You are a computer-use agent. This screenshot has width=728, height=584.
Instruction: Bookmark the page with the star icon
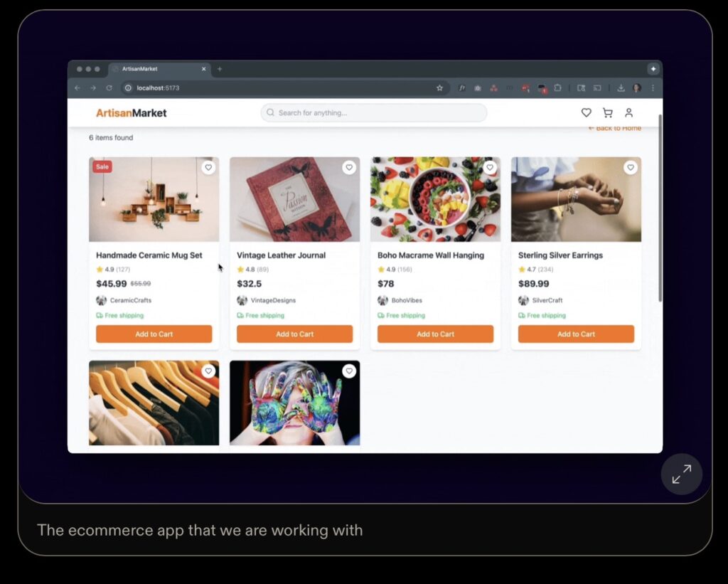tap(439, 87)
